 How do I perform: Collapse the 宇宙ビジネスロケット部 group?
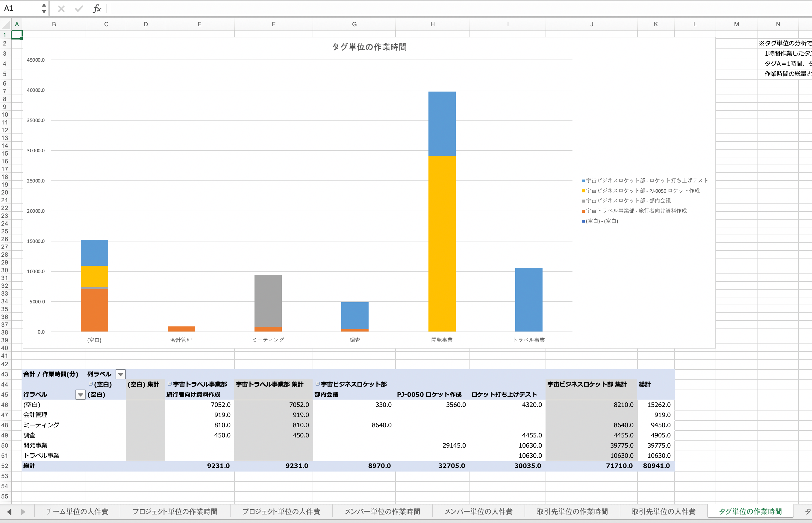tap(318, 384)
